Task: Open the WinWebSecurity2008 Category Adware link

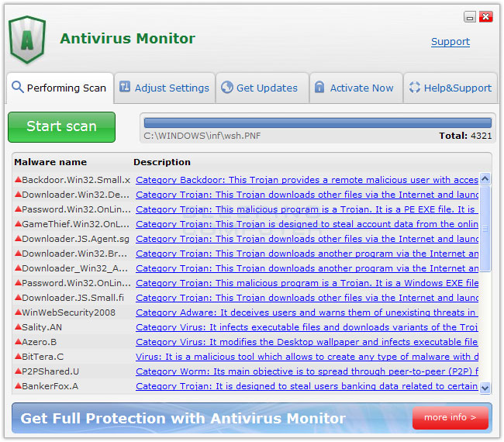Action: [307, 313]
